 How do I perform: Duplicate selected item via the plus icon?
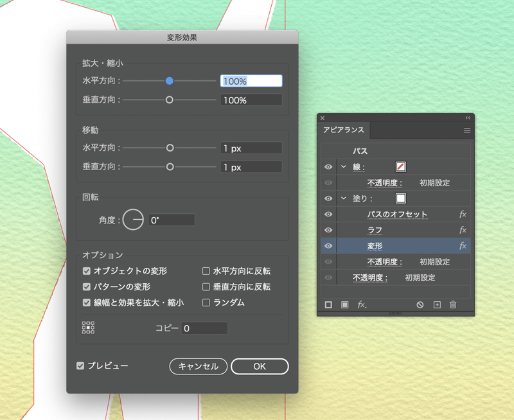[436, 304]
